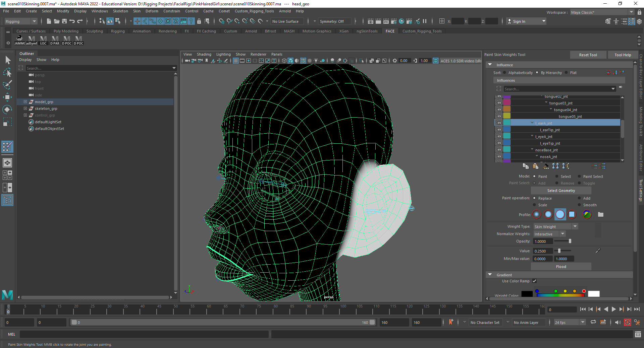
Task: Open the Skin menu
Action: tap(137, 11)
